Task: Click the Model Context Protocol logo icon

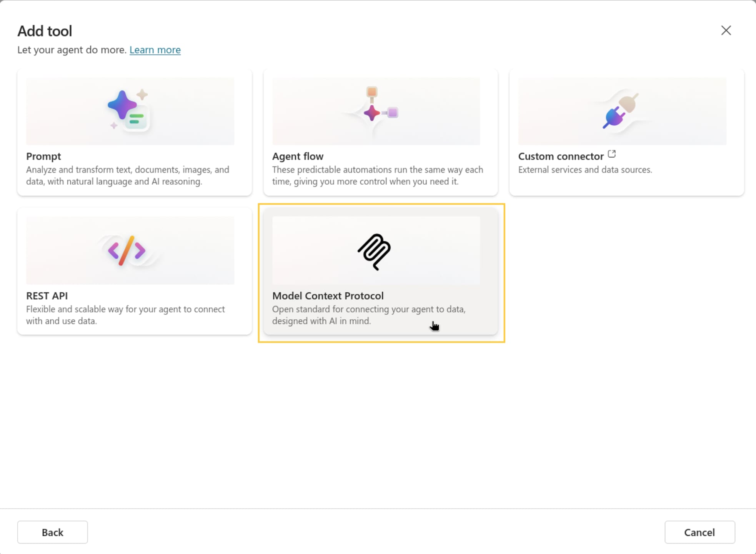Action: pos(374,252)
